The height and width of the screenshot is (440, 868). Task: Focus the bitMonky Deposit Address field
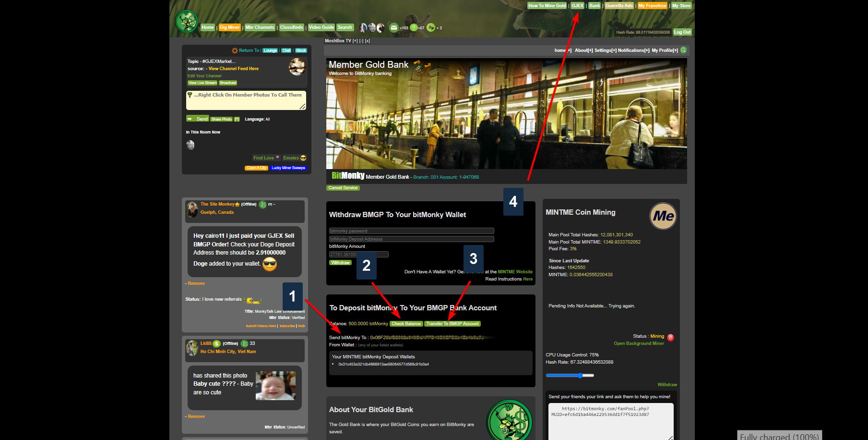(x=412, y=239)
